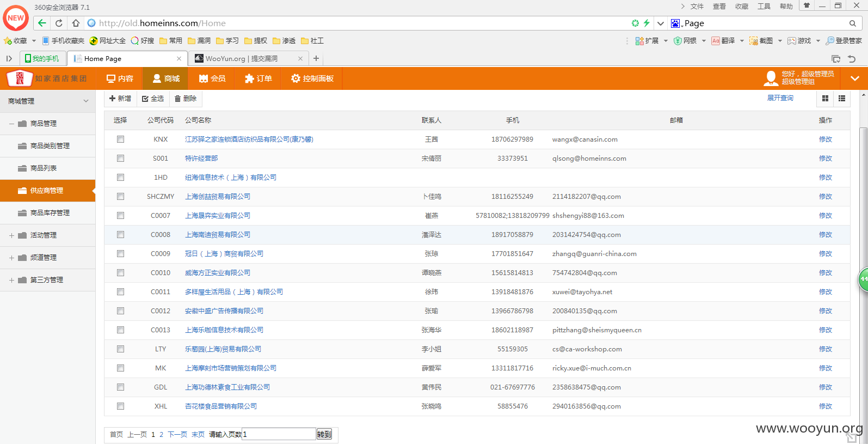868x444 pixels.
Task: Check the C0010 row checkbox
Action: point(120,273)
